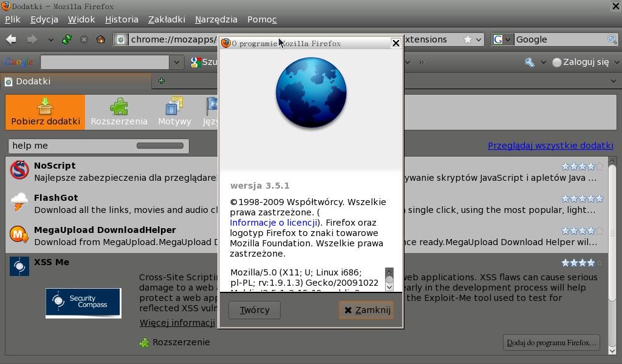Click Zamknij button in About dialog
This screenshot has width=622, height=364.
point(366,310)
